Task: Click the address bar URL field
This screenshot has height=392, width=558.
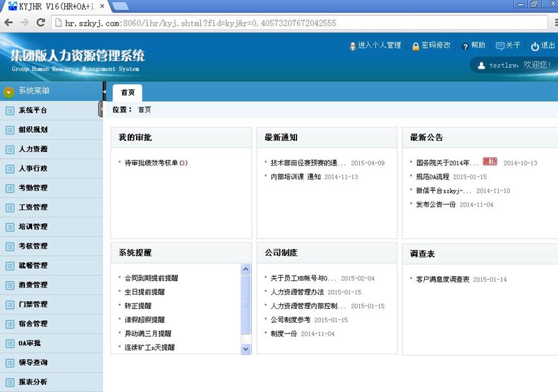Action: (299, 23)
